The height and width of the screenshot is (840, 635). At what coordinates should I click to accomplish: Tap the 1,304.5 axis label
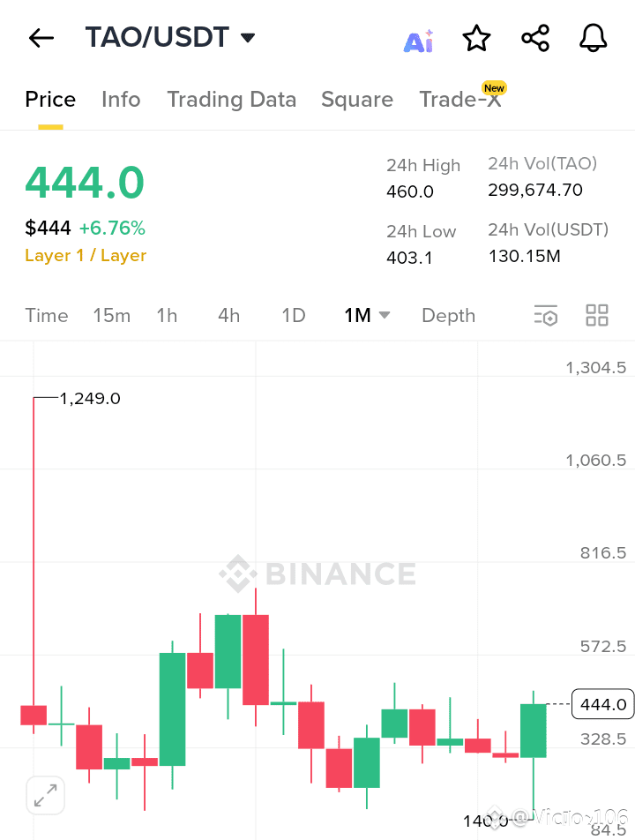coord(596,367)
